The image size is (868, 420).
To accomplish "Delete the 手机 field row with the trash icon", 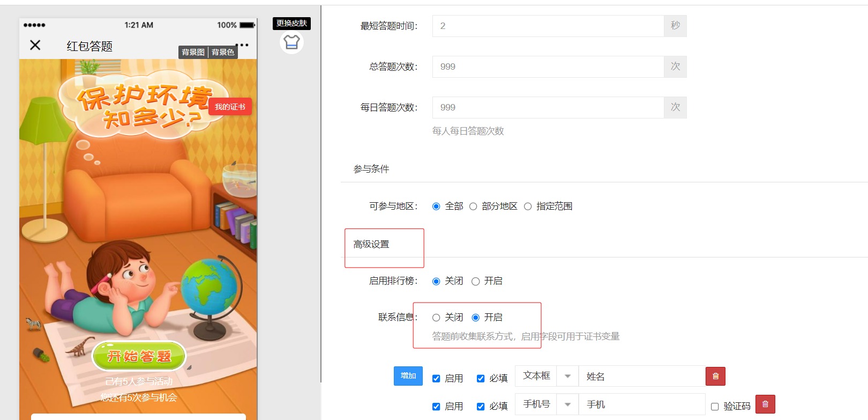I will [765, 404].
